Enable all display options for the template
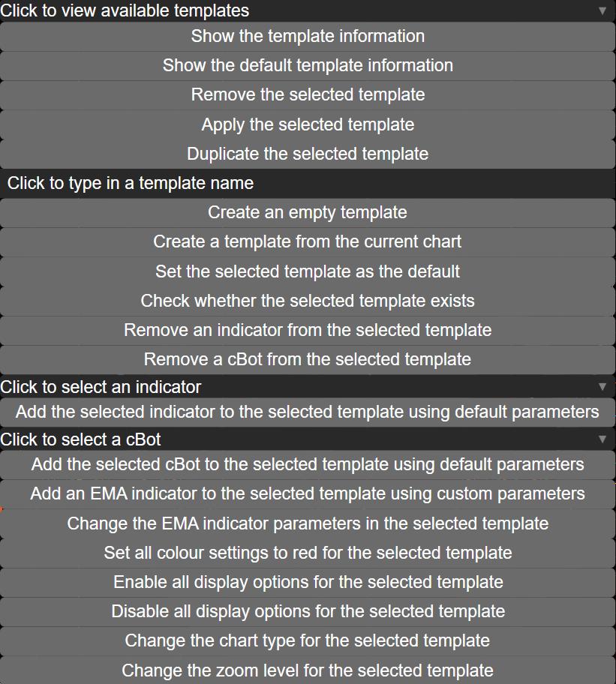616x684 pixels. (308, 582)
